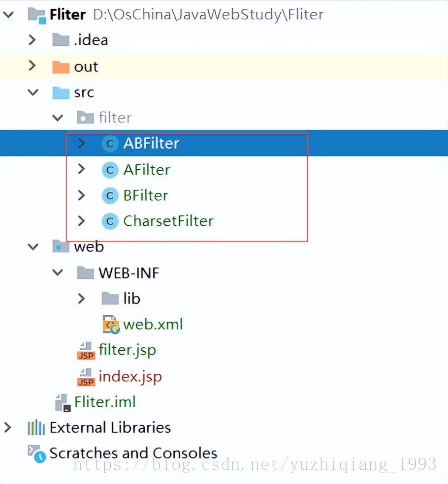Collapse the filter package

pos(58,118)
